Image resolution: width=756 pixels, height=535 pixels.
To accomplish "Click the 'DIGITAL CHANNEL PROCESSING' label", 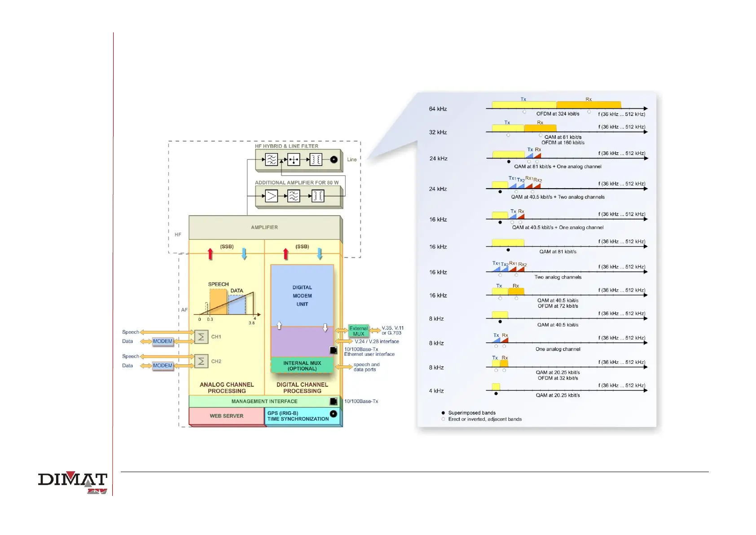I will [302, 388].
